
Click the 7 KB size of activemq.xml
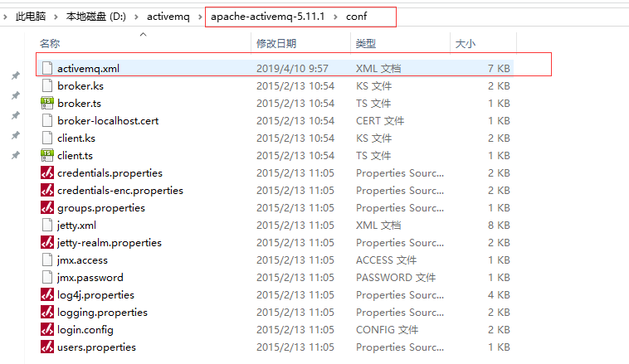tap(499, 69)
